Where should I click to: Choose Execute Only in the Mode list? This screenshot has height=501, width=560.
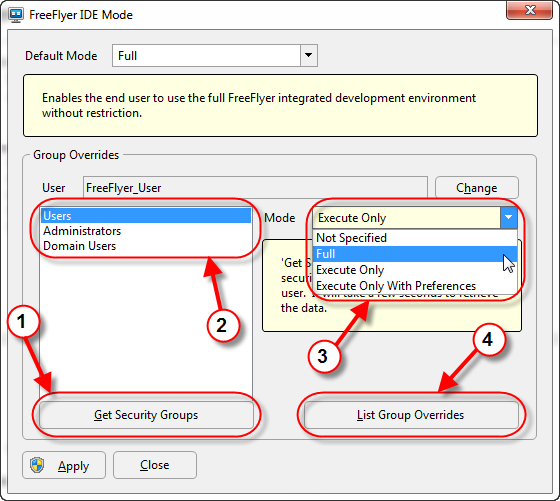[x=415, y=270]
